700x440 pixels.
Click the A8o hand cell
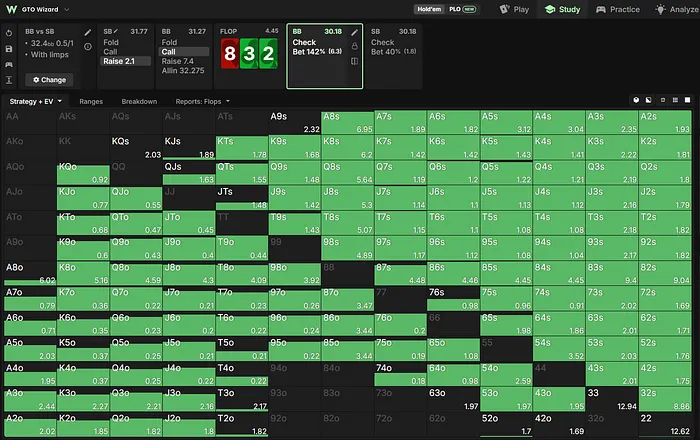[30, 274]
